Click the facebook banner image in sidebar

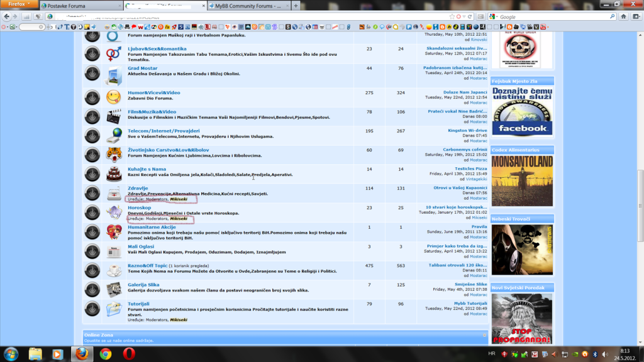522,111
